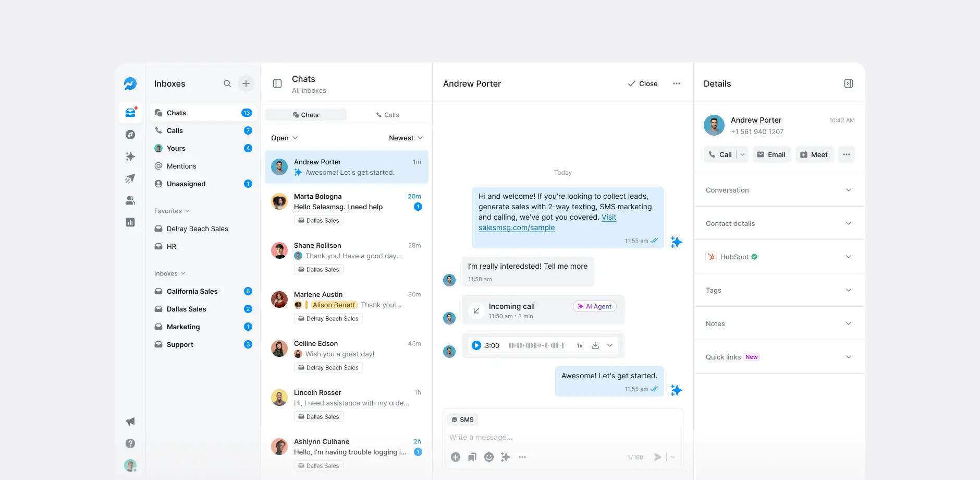This screenshot has width=980, height=480.
Task: Select Mentions in sidebar
Action: click(203, 166)
